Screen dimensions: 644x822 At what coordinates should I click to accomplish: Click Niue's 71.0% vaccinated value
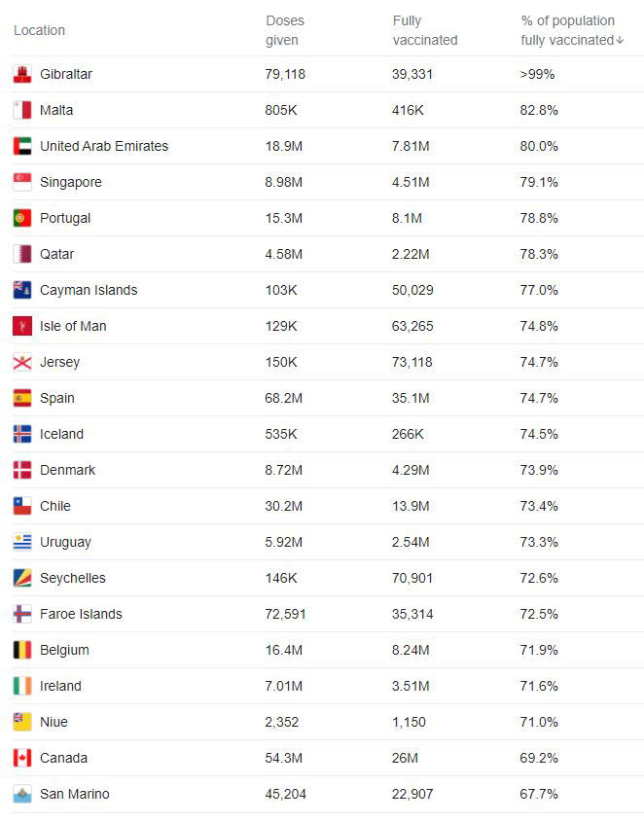tap(539, 722)
